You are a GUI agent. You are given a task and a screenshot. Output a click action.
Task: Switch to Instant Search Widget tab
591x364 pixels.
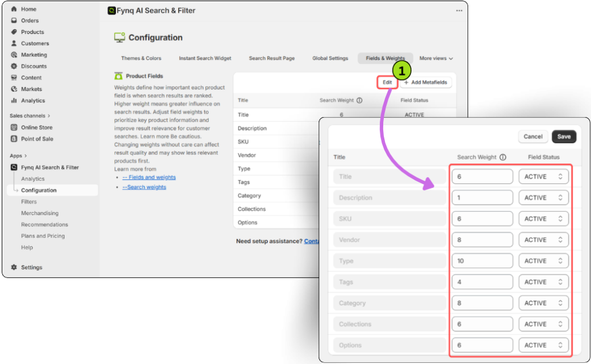pos(205,58)
